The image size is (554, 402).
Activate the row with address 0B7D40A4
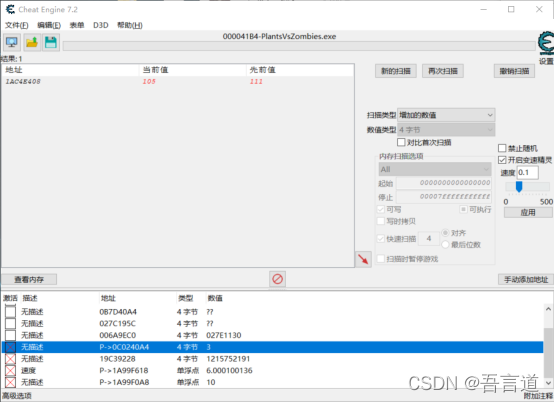pos(10,312)
